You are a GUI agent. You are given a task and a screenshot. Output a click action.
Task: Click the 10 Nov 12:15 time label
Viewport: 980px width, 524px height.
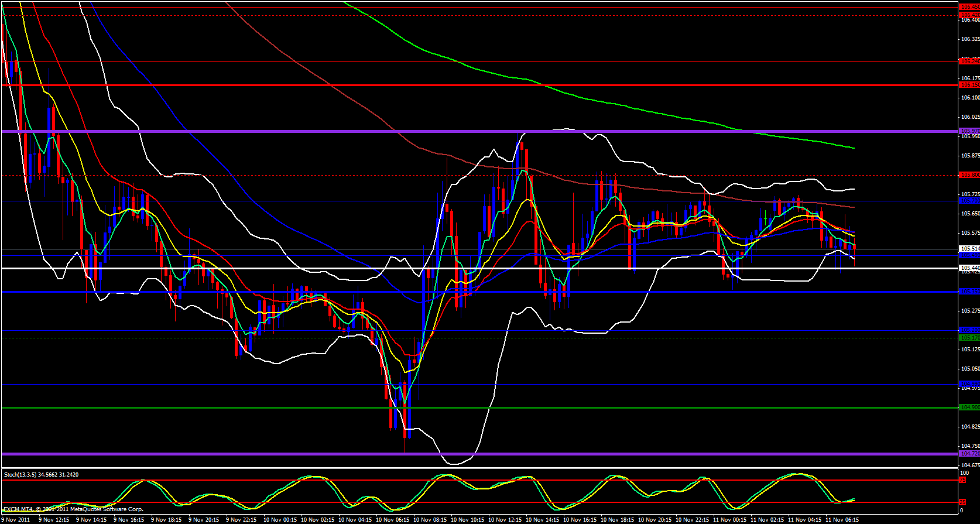pyautogui.click(x=506, y=519)
